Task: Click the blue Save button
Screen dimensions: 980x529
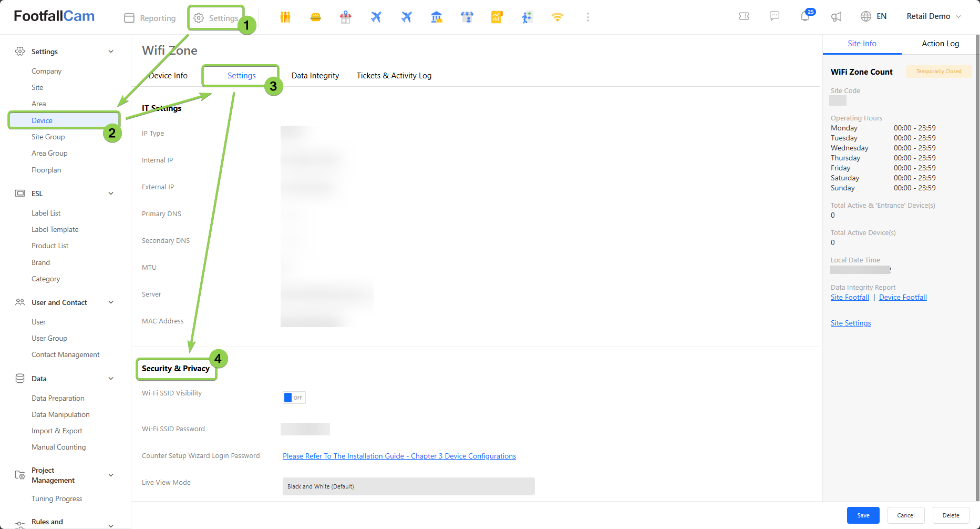Action: click(863, 515)
